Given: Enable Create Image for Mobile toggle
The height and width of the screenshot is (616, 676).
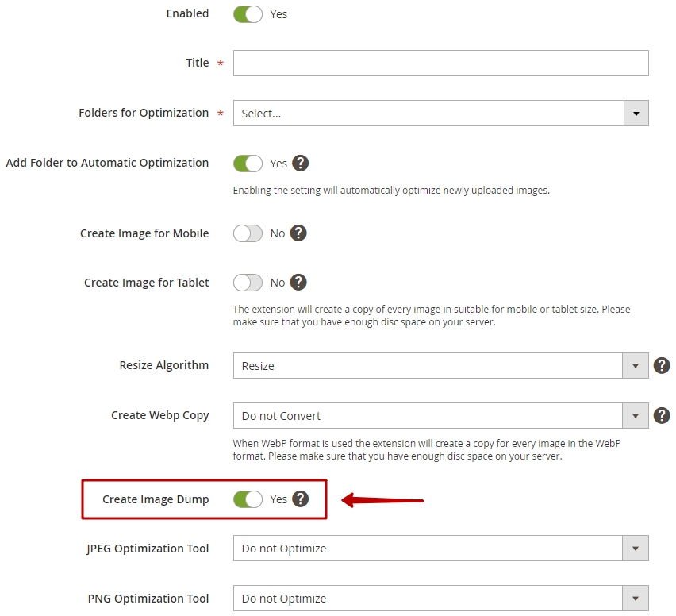Looking at the screenshot, I should point(248,233).
